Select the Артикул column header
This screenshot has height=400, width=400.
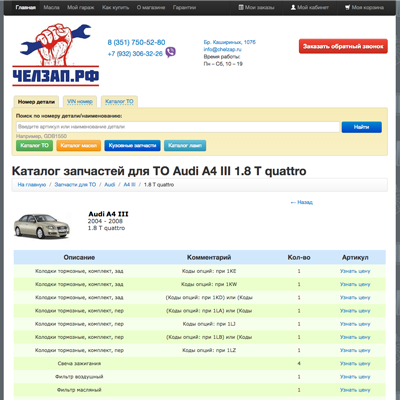[x=355, y=257]
